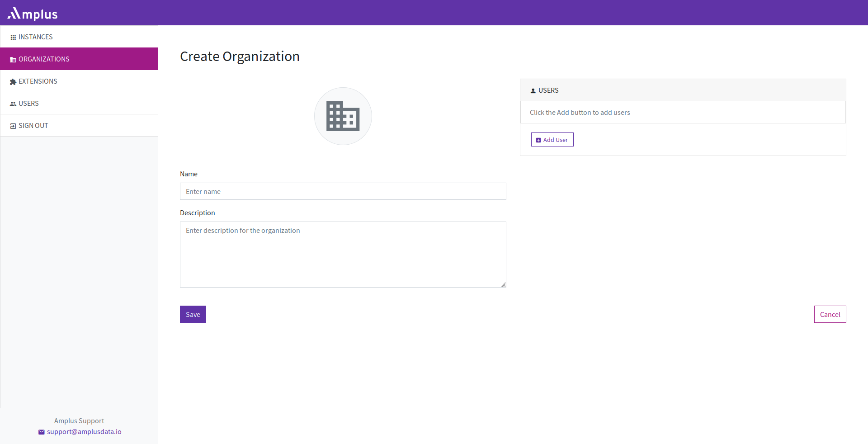Image resolution: width=868 pixels, height=444 pixels.
Task: Click the exit icon beside SIGN OUT
Action: click(13, 126)
